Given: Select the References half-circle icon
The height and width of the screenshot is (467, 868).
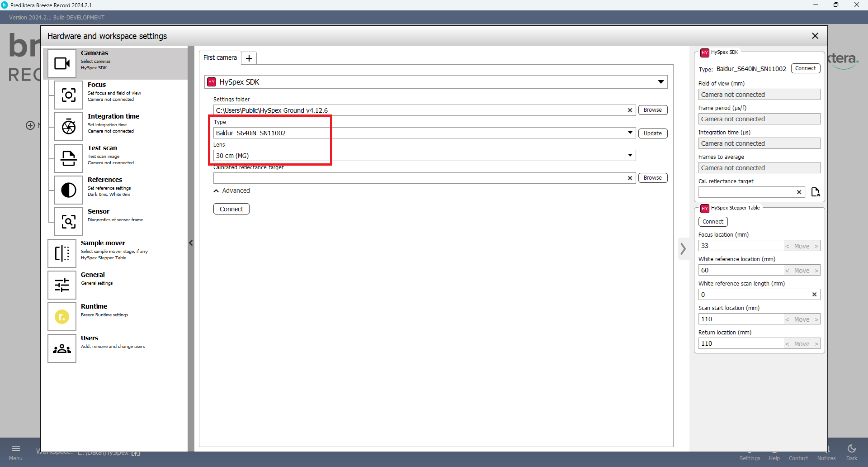Looking at the screenshot, I should click(x=69, y=190).
